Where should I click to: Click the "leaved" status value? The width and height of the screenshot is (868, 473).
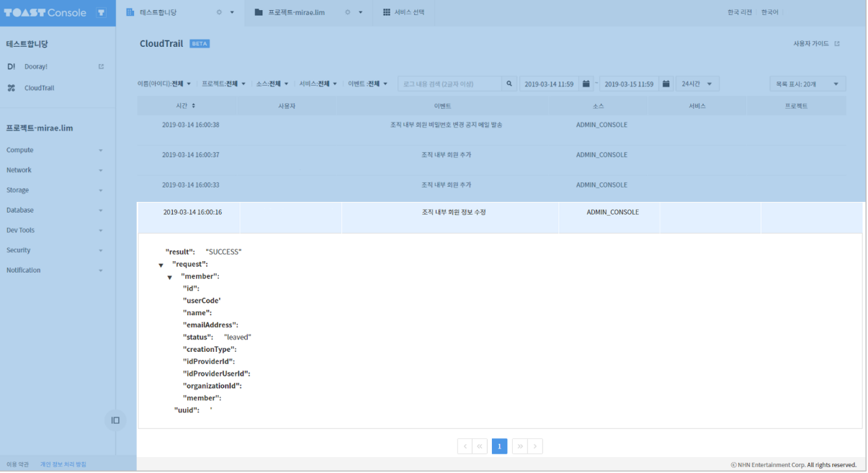click(238, 337)
